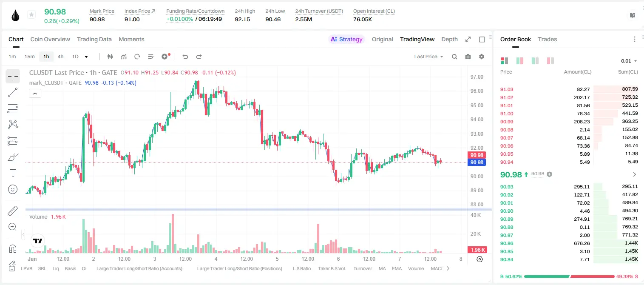Click the AI Strategy button
Screen dimensions: 644x285
pos(347,39)
